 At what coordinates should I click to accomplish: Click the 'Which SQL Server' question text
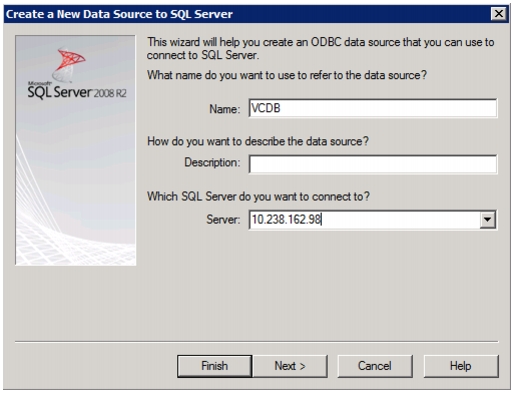[258, 196]
